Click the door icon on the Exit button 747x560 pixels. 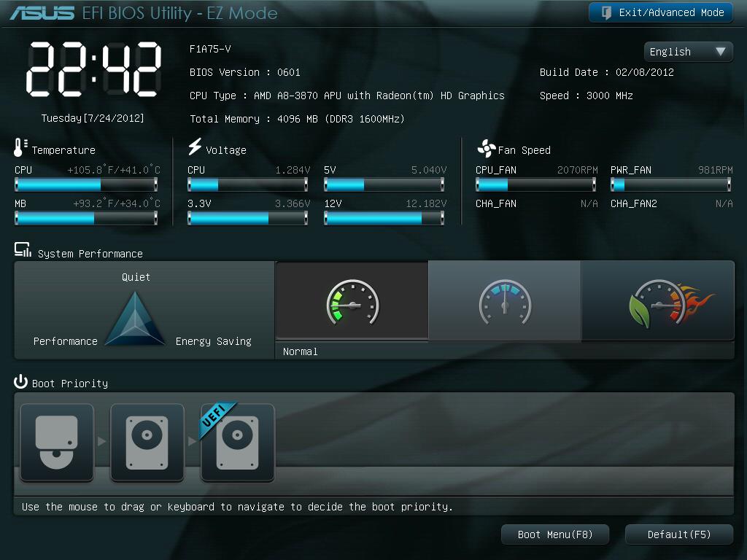[x=606, y=12]
